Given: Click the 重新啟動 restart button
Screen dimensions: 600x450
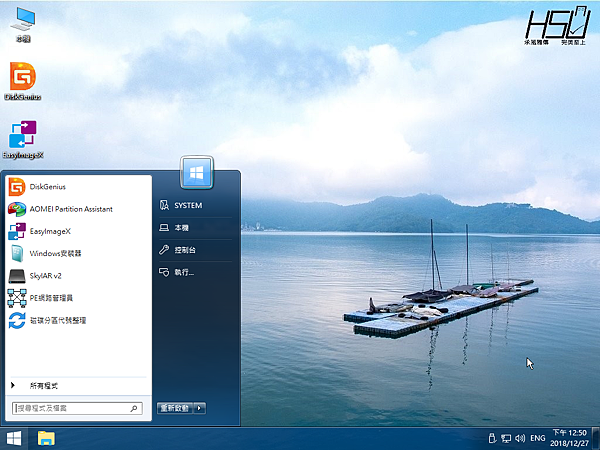Looking at the screenshot, I should tap(175, 408).
